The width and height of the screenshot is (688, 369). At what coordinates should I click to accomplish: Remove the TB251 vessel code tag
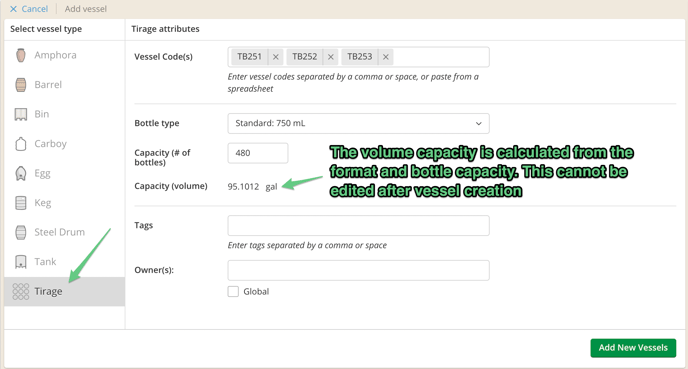click(276, 57)
